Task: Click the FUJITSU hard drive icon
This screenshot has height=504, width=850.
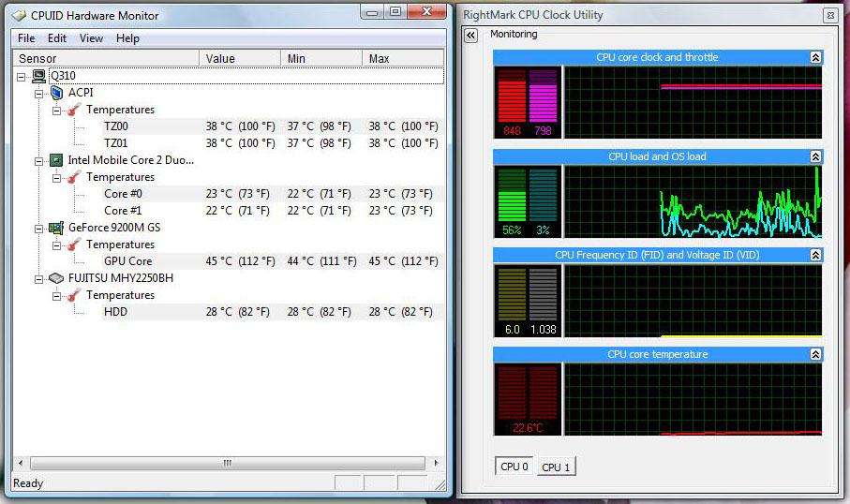Action: [x=56, y=278]
